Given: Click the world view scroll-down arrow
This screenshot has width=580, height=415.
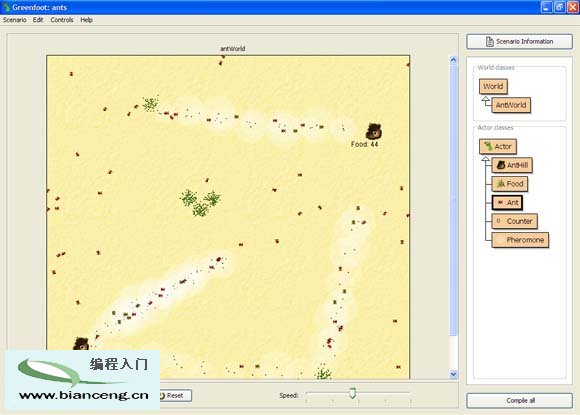Looking at the screenshot, I should [453, 374].
